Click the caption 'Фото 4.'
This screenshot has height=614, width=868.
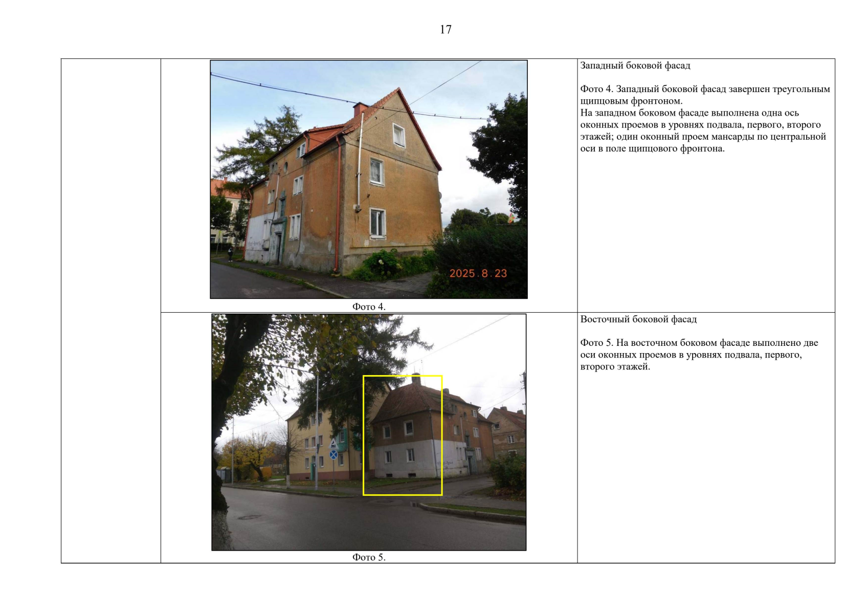(369, 306)
